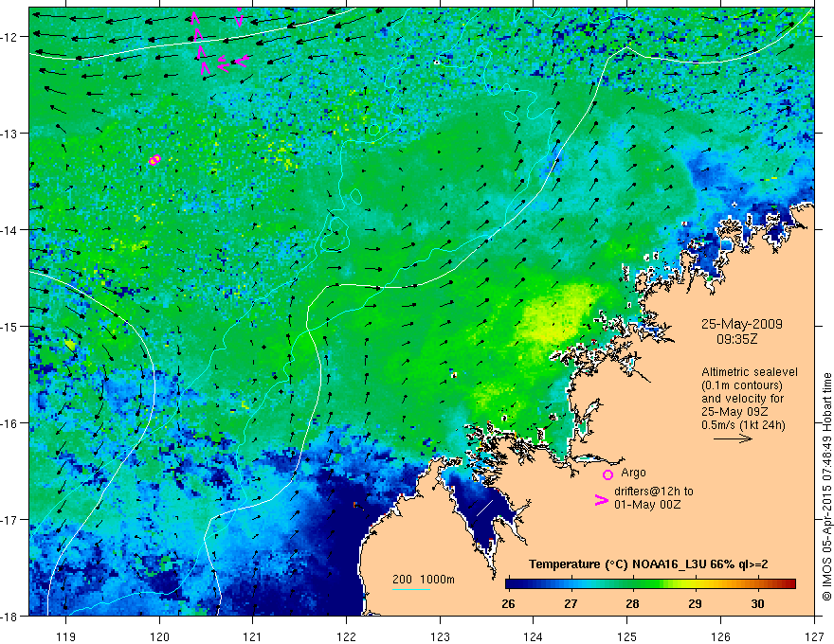Click the color bar value "28"

pyautogui.click(x=632, y=604)
